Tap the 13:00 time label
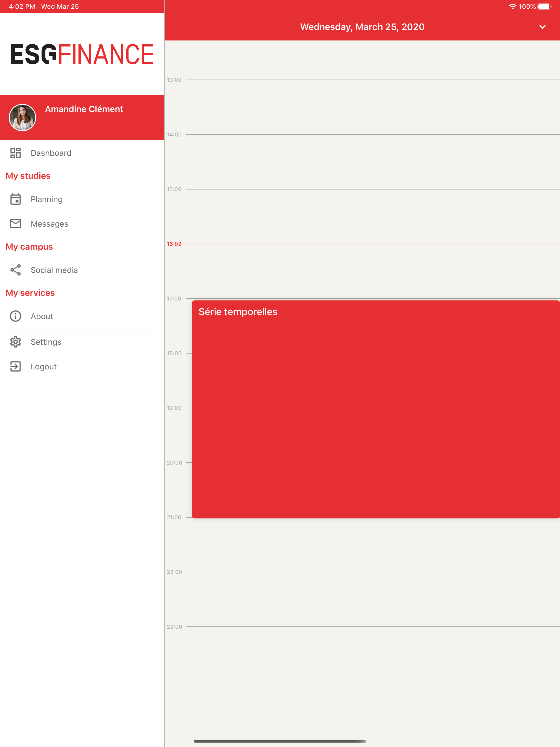Image resolution: width=560 pixels, height=747 pixels. pyautogui.click(x=174, y=80)
